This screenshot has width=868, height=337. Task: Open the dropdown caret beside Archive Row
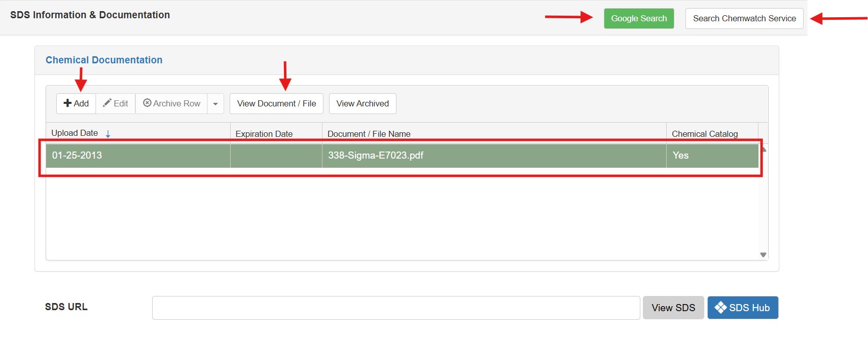[215, 104]
